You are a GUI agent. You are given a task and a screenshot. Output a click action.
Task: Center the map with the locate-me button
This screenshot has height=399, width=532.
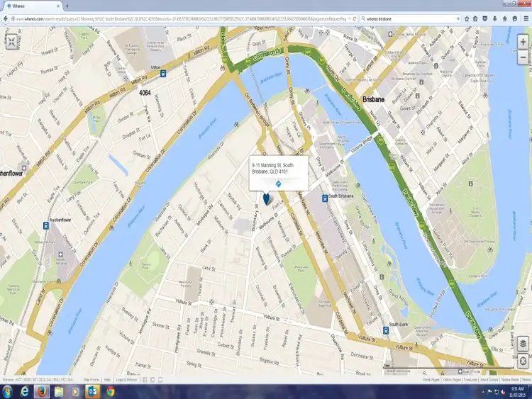pos(523,360)
